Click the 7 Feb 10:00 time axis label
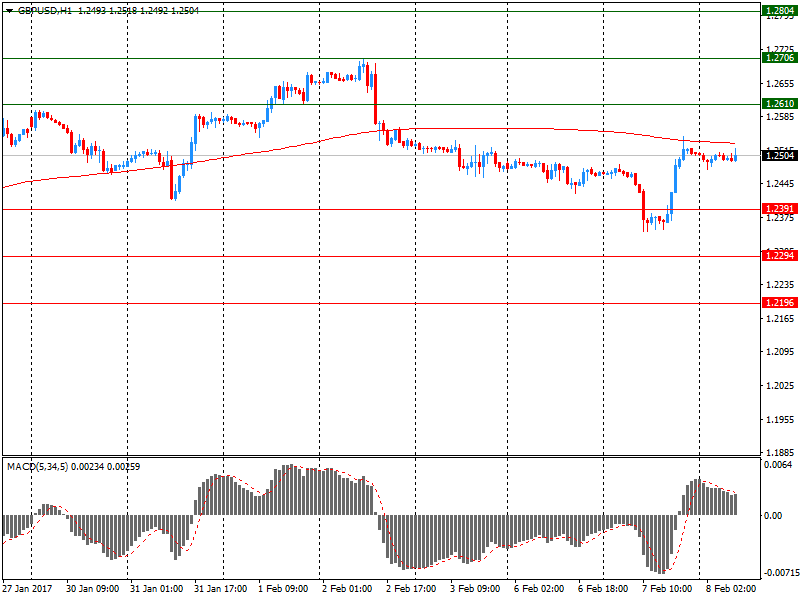This screenshot has height=600, width=800. point(667,589)
